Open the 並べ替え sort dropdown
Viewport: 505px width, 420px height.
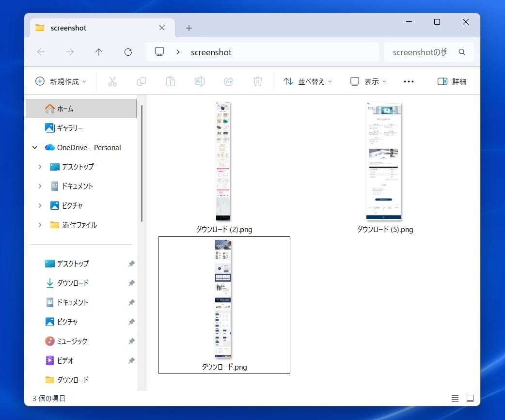coord(308,81)
